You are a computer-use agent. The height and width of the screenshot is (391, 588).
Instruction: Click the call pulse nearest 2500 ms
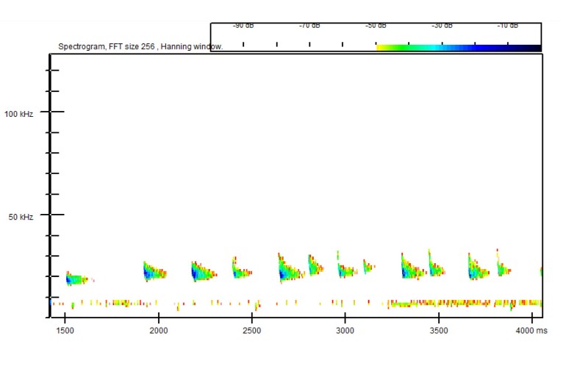[240, 272]
